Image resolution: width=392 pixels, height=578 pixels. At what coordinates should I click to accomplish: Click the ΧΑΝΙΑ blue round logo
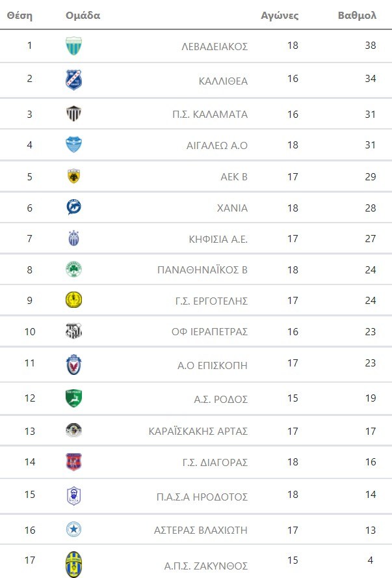coord(73,208)
